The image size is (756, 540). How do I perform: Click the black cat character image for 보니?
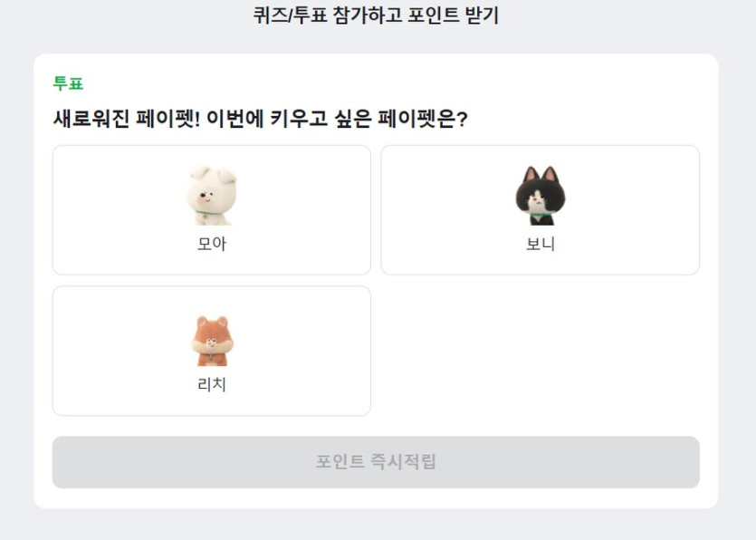point(541,193)
